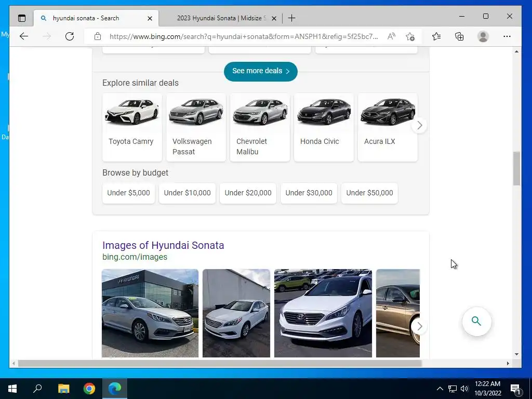
Task: Click horizontal scrollbar left arrow
Action: coord(13,363)
